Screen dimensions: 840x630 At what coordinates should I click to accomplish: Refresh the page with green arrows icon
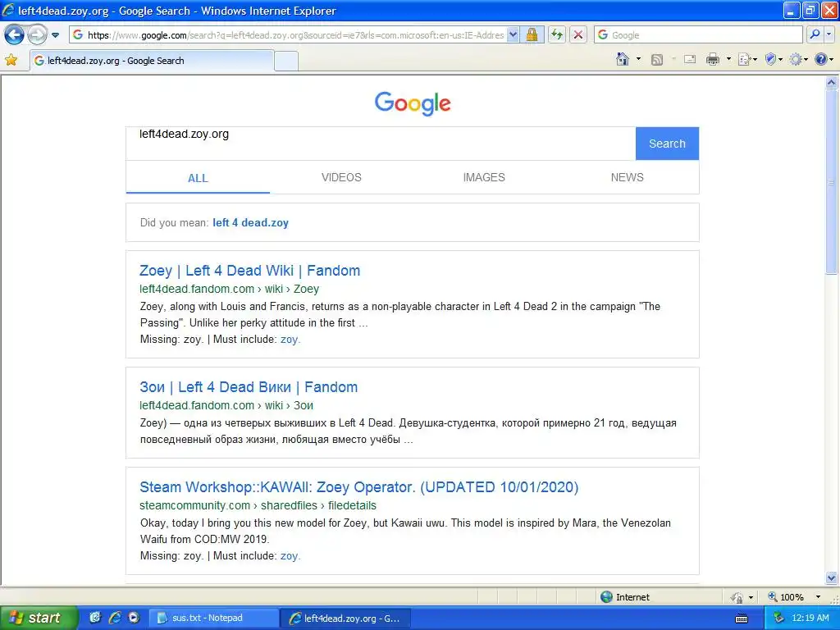pos(557,35)
